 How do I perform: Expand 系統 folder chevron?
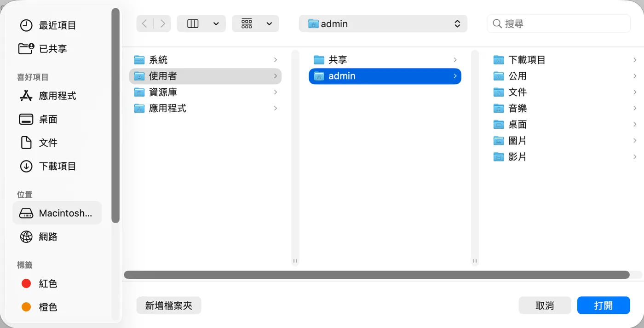[275, 60]
